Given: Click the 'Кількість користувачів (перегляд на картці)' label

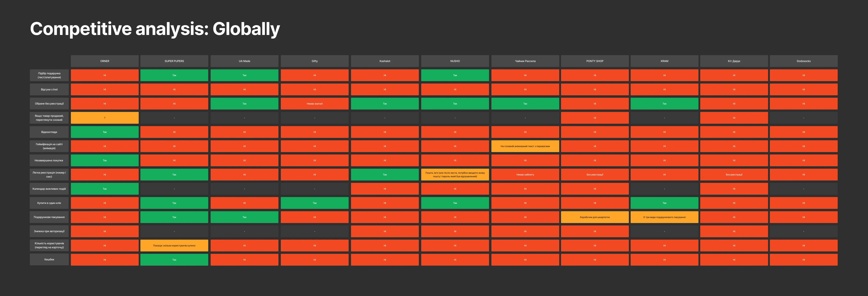Looking at the screenshot, I should pyautogui.click(x=49, y=245).
